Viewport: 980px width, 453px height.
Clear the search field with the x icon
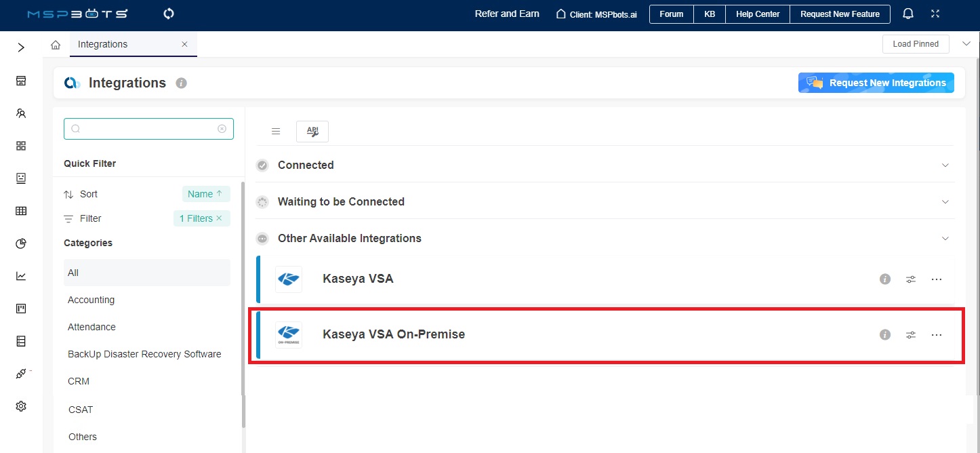click(222, 129)
